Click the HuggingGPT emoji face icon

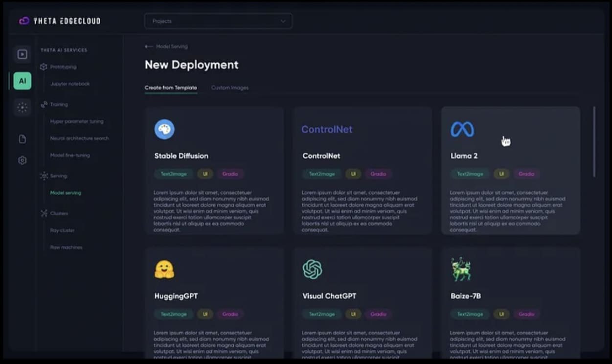(164, 270)
